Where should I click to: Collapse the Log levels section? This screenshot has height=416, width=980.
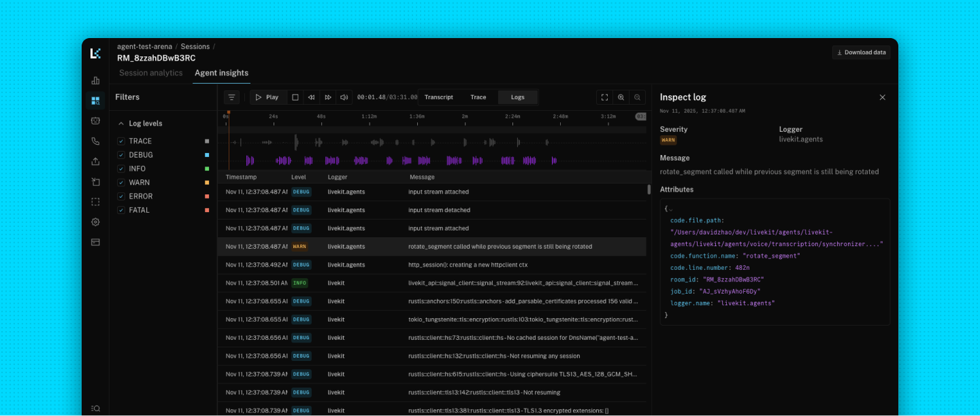121,124
